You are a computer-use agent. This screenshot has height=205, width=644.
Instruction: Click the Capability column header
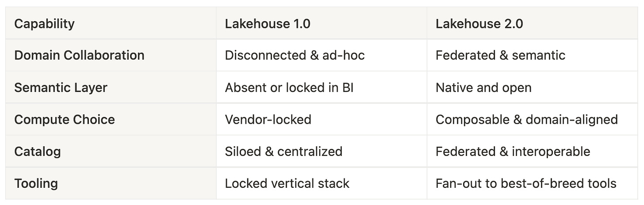point(44,23)
